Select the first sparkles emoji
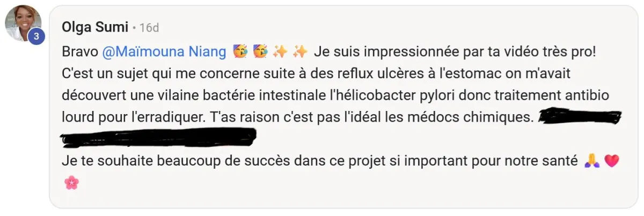The width and height of the screenshot is (644, 216). pos(281,52)
